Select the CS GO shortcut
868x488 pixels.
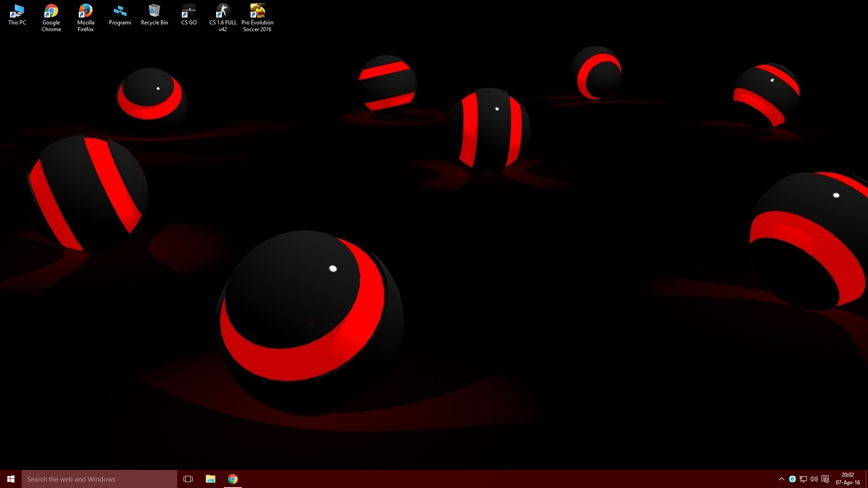click(189, 14)
